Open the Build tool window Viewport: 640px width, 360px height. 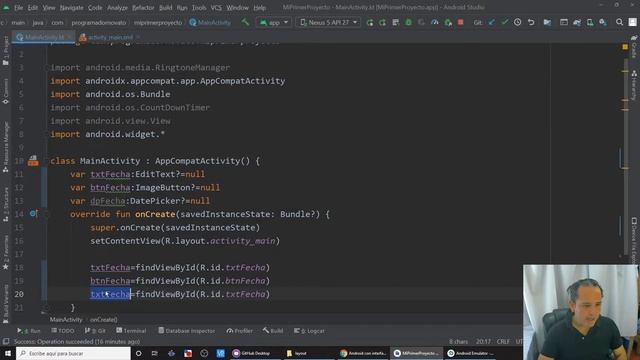(x=273, y=331)
